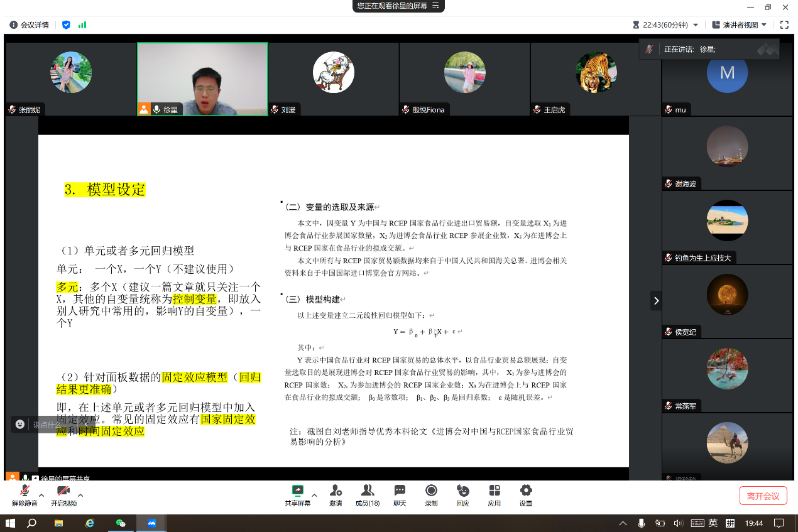Screen dimensions: 798x532
Task: Select 刘瑗's participant video thumbnail
Action: 334,79
